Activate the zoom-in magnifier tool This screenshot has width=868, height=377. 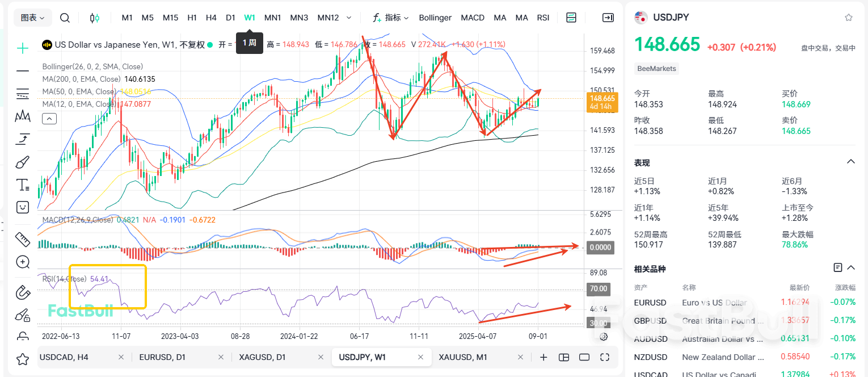pyautogui.click(x=23, y=262)
